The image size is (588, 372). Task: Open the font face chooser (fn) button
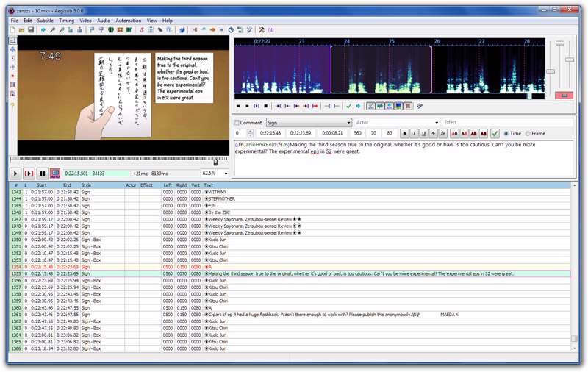(x=443, y=134)
